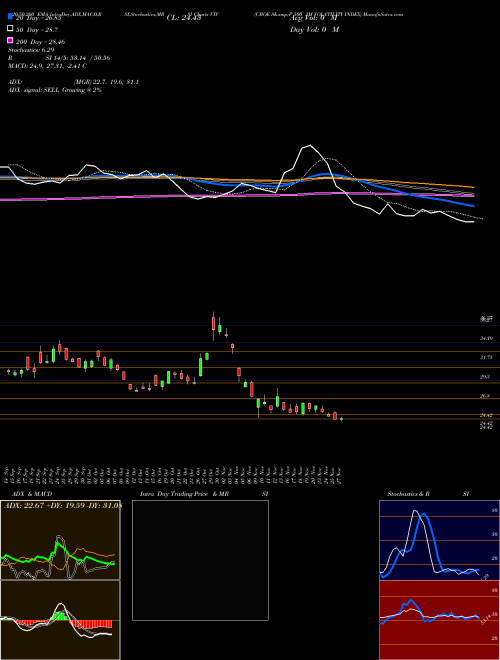The height and width of the screenshot is (660, 500).
Task: Click the 'CL: 24.43' closing value
Action: [184, 18]
